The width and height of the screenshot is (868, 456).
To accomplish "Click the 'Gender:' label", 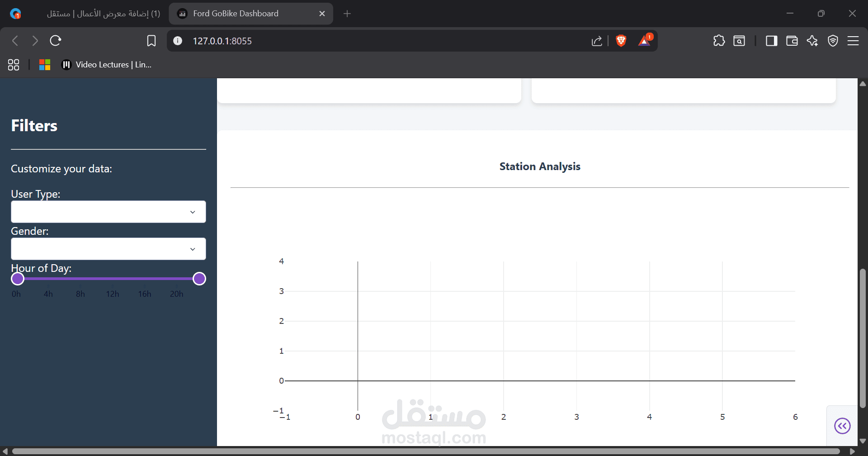I will coord(30,231).
